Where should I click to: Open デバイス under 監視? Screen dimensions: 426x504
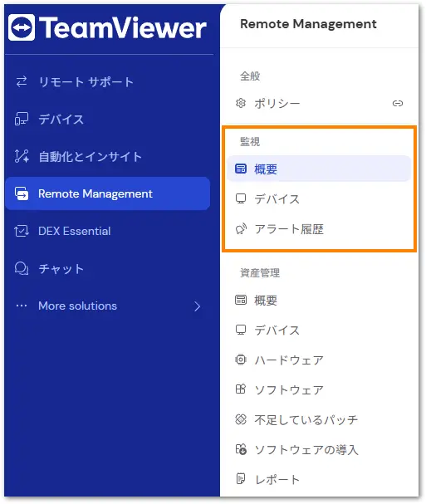click(x=319, y=198)
